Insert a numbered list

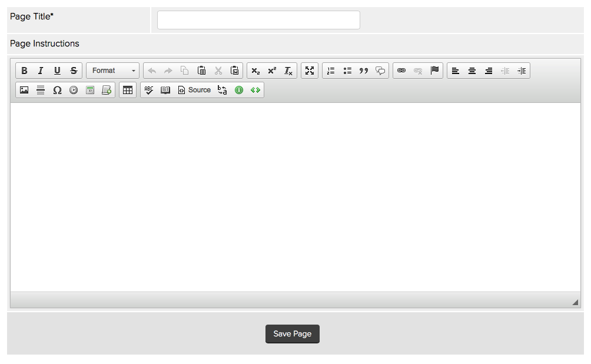click(331, 71)
